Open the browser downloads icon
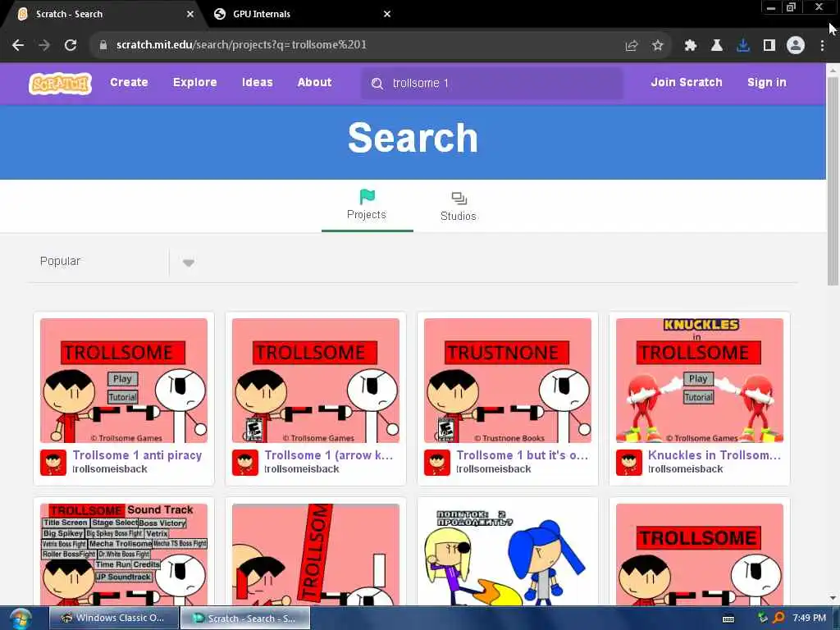The image size is (840, 630). [x=743, y=46]
